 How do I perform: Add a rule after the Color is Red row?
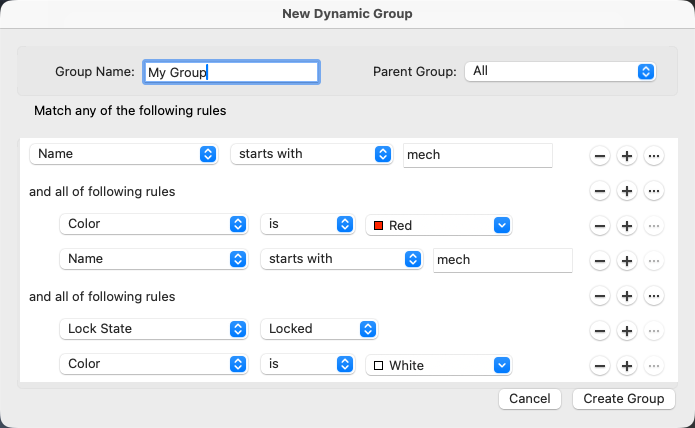627,226
